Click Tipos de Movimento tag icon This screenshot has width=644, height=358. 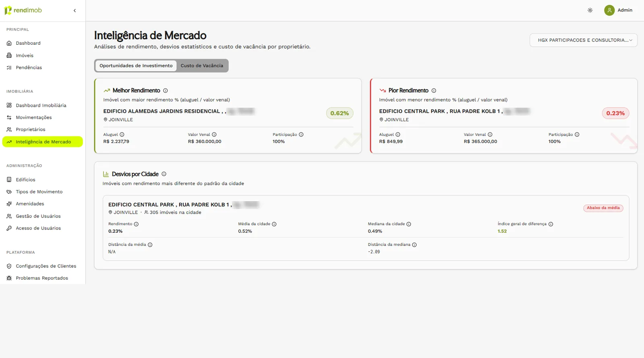point(9,192)
